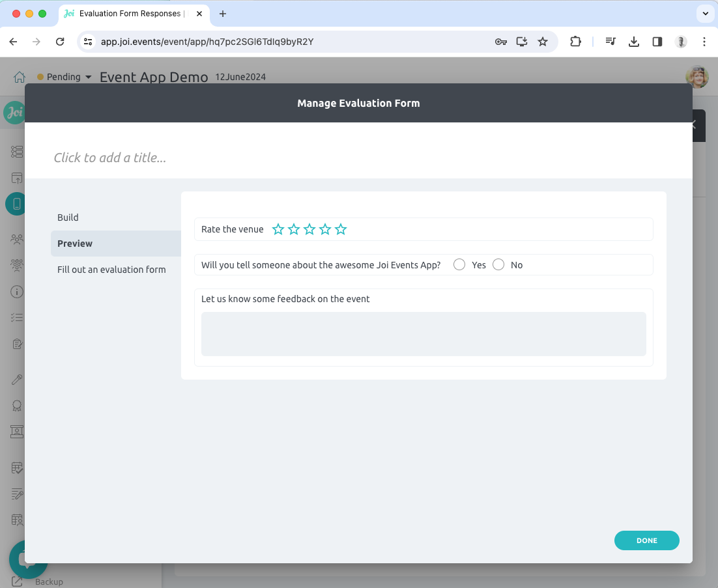This screenshot has width=718, height=588.
Task: Click the fifth star in Rate the venue
Action: [x=341, y=229]
